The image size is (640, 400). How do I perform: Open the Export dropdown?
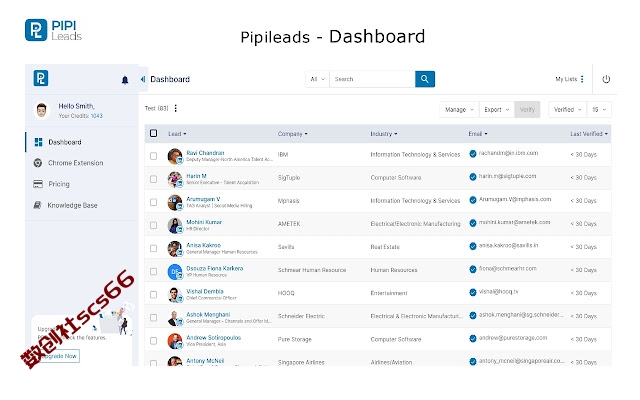(496, 109)
